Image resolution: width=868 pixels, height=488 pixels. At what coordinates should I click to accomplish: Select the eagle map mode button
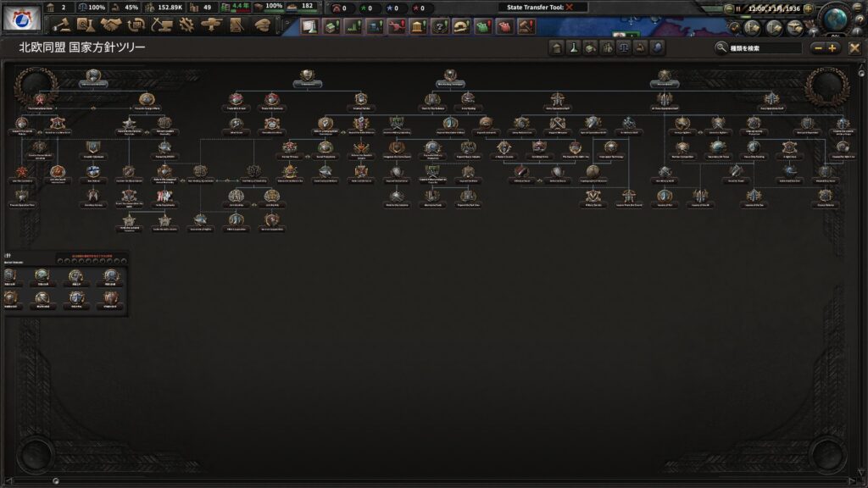click(x=795, y=27)
